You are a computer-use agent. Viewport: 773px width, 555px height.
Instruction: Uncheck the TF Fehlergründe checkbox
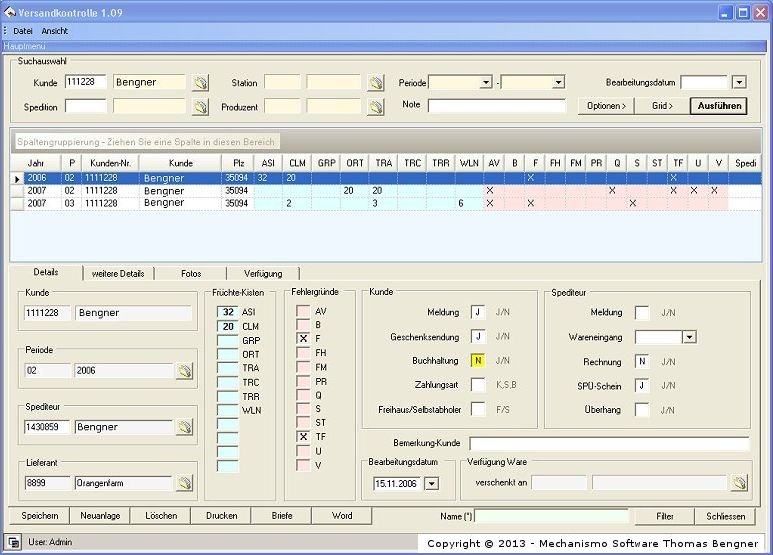click(x=303, y=437)
